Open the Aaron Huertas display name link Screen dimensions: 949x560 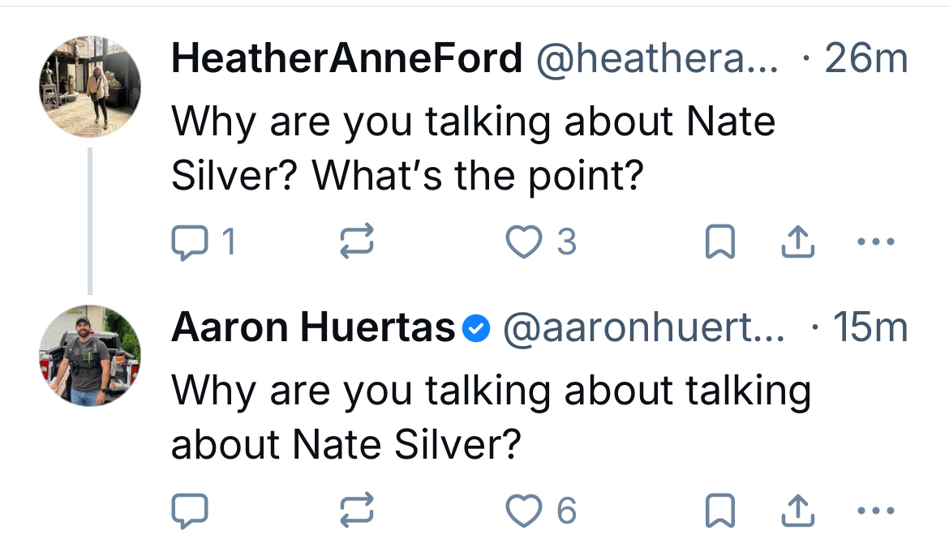click(313, 327)
